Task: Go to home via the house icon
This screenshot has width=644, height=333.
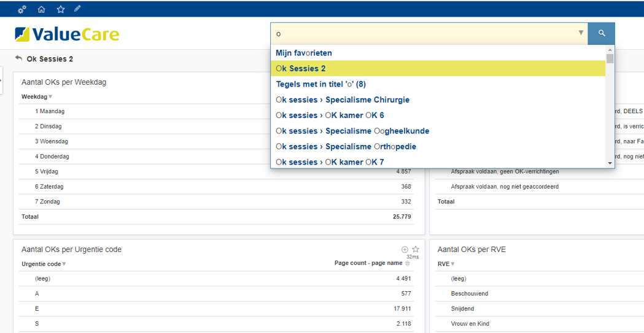Action: coord(41,9)
